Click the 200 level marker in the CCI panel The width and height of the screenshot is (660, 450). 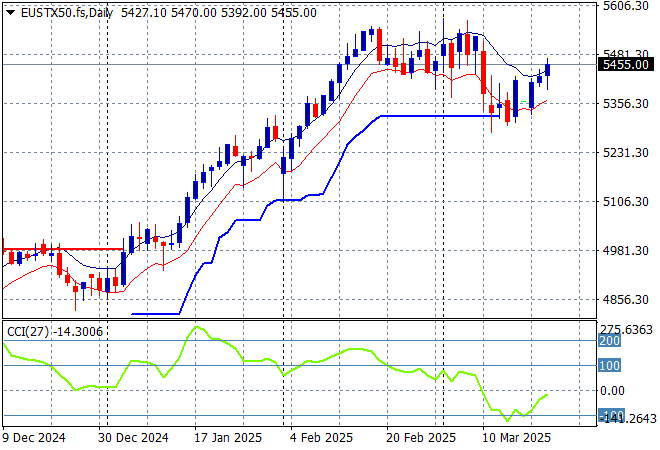611,341
